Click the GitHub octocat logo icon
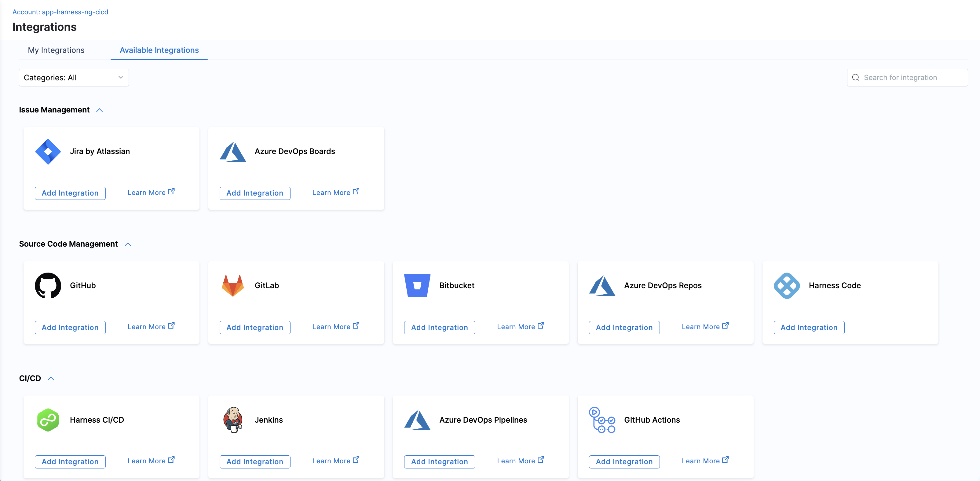The width and height of the screenshot is (980, 481). [48, 285]
